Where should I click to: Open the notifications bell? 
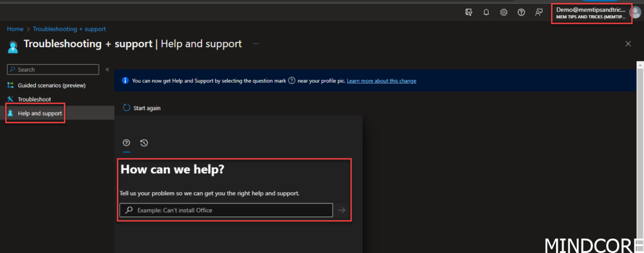point(486,13)
